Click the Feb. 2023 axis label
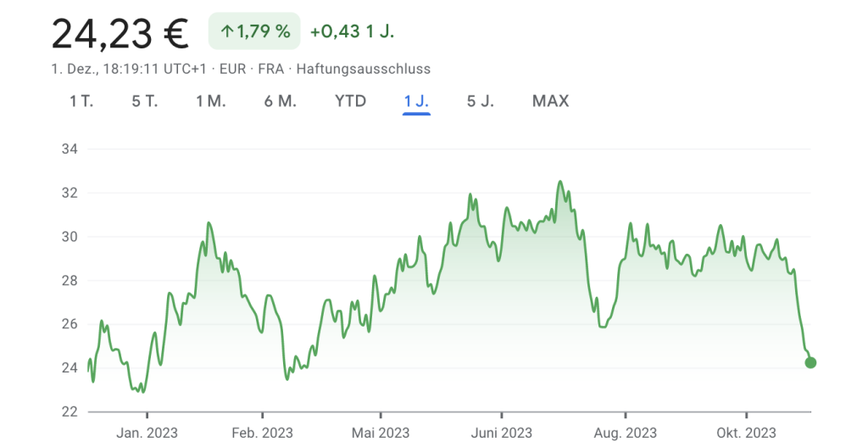The width and height of the screenshot is (868, 448). point(263,433)
